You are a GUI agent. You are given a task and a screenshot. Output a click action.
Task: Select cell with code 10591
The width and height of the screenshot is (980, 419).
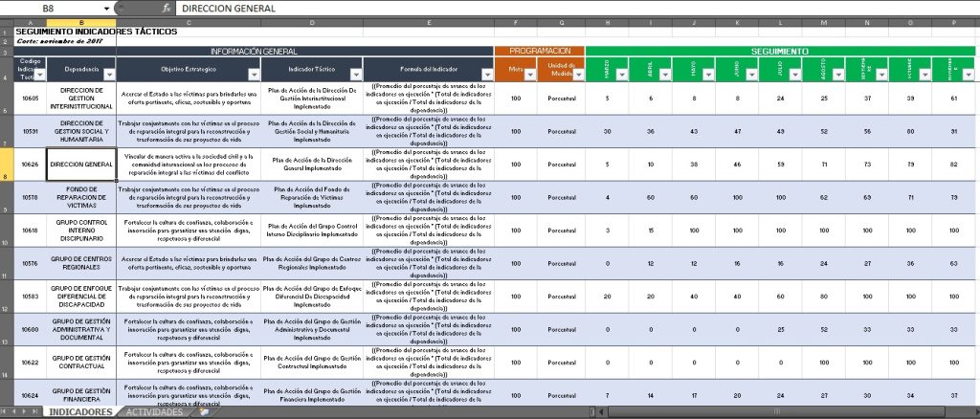click(x=30, y=132)
